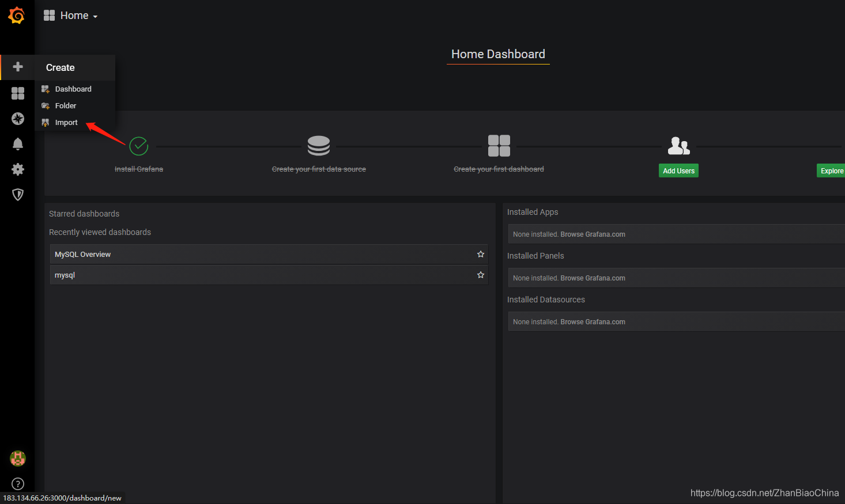This screenshot has height=504, width=845.
Task: Open the mysql dashboard row
Action: (269, 275)
